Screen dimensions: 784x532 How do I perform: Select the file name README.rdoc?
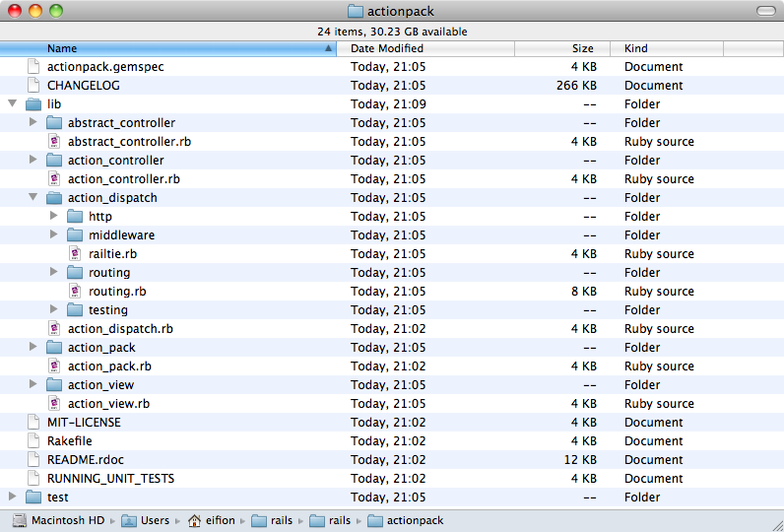[86, 459]
